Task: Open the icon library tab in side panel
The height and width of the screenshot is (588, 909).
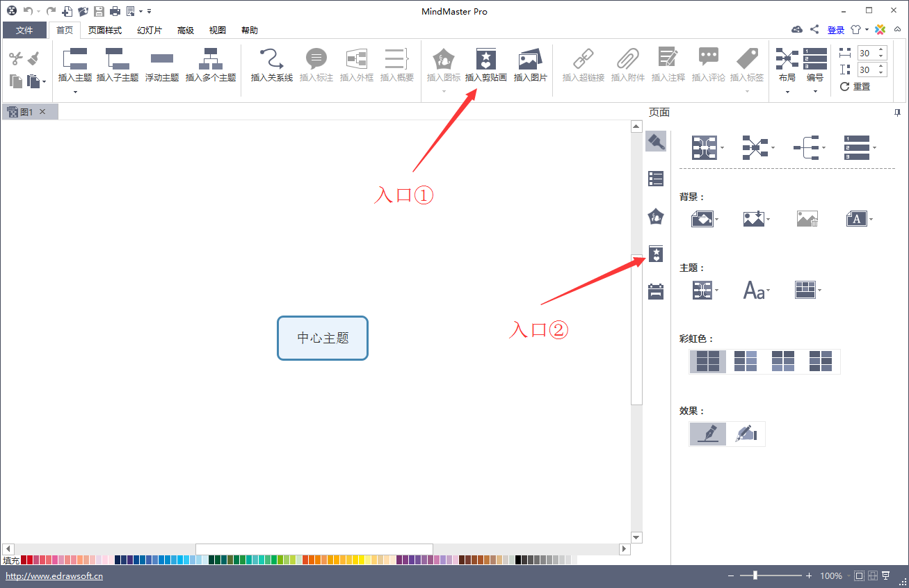Action: 656,216
